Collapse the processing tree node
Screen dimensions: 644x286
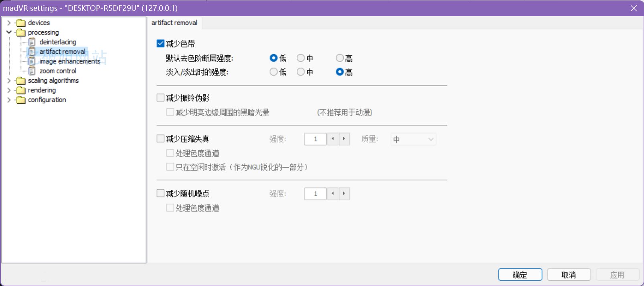9,32
